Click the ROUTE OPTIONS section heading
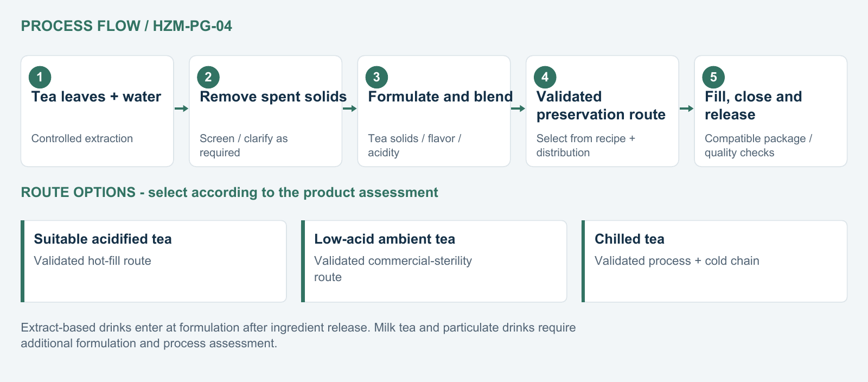The image size is (868, 382). pos(229,193)
